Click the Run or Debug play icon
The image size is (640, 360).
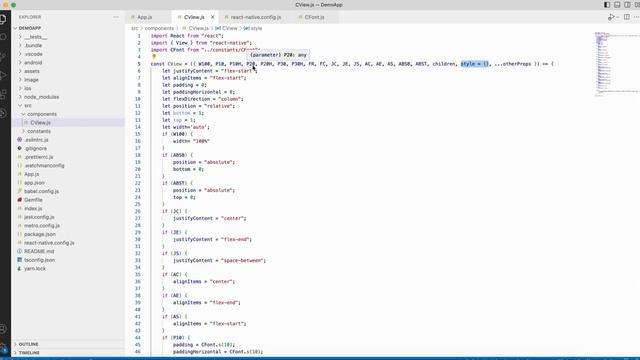pyautogui.click(x=611, y=17)
